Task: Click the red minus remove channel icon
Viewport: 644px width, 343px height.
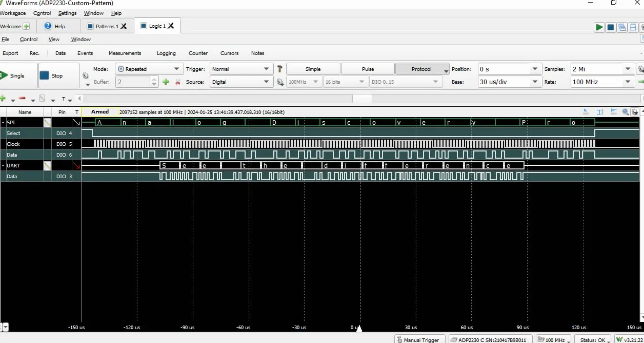Action: coord(22,99)
